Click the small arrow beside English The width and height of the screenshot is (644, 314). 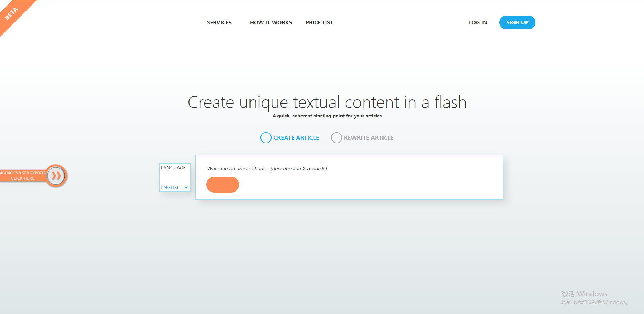pos(186,188)
